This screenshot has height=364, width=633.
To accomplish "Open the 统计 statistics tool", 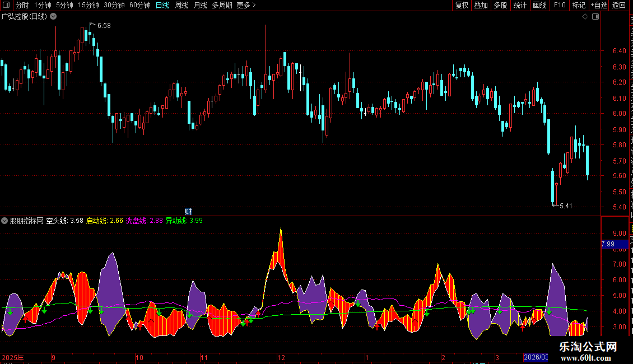I will tap(520, 5).
